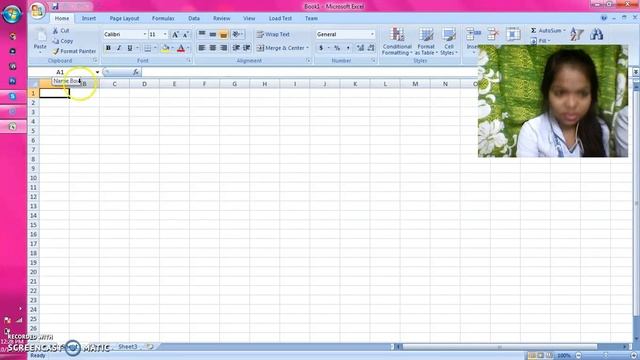
Task: Click the Middle Align icon
Action: point(213,34)
